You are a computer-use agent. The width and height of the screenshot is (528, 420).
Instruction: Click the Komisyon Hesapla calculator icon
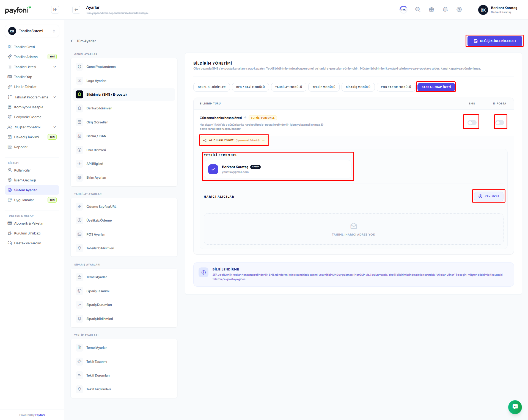click(x=10, y=107)
